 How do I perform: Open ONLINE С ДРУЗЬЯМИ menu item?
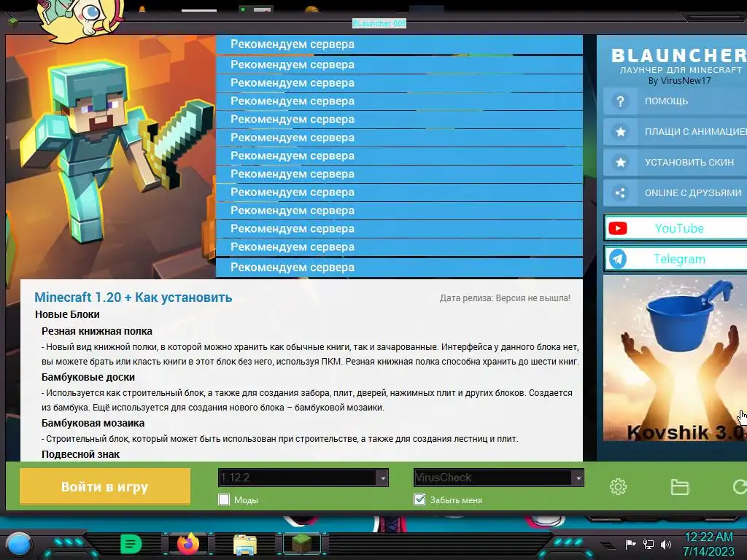675,192
